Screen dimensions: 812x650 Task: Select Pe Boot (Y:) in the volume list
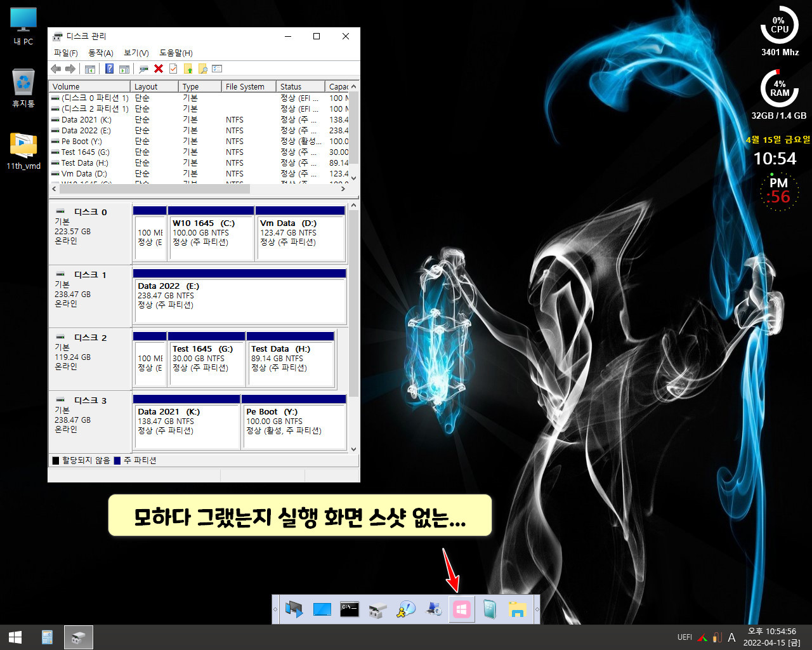199,141
